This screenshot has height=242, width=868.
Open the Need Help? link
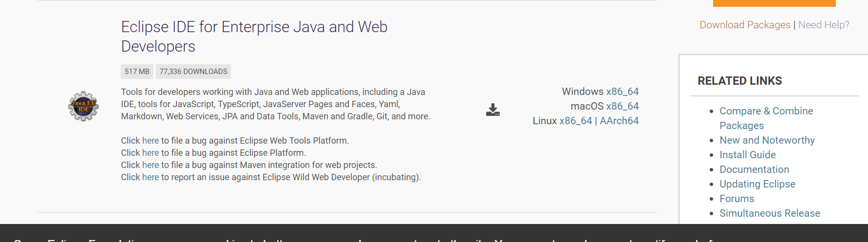824,25
